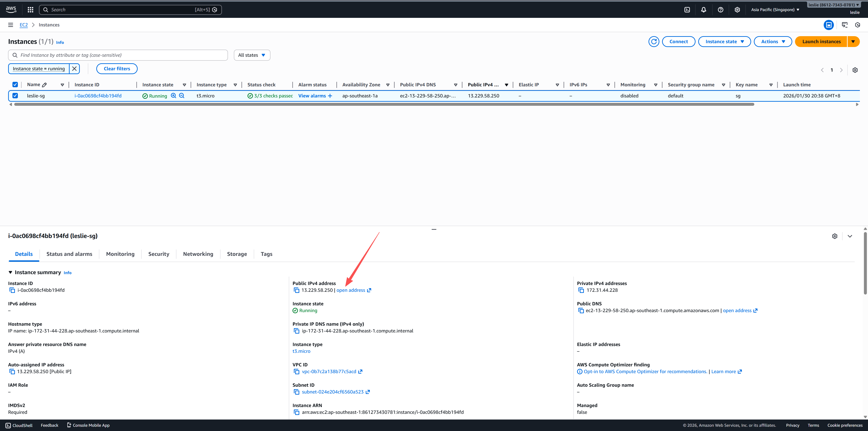The image size is (868, 431).
Task: Uncheck the leslie-sg instance row checkbox
Action: [15, 96]
